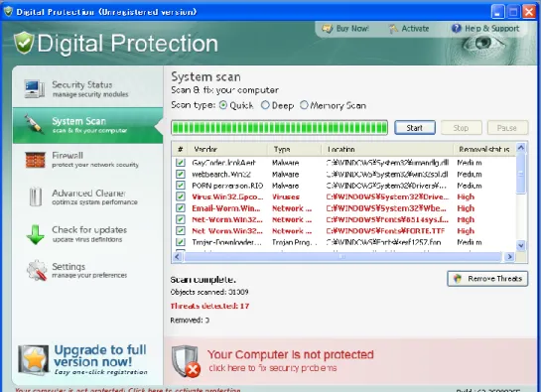Click Upgrade to full version now
The height and width of the screenshot is (392, 541).
83,360
